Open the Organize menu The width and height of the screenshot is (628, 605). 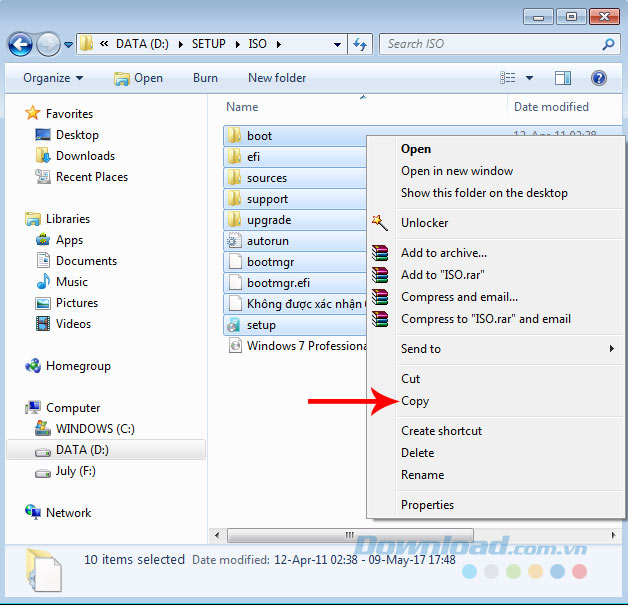coord(53,78)
